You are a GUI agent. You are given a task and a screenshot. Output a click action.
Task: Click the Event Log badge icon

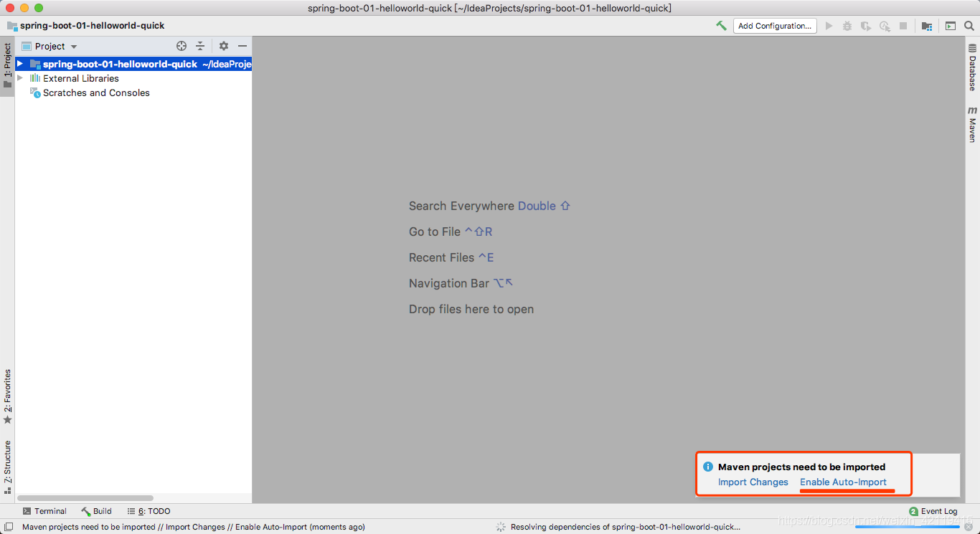pos(913,511)
